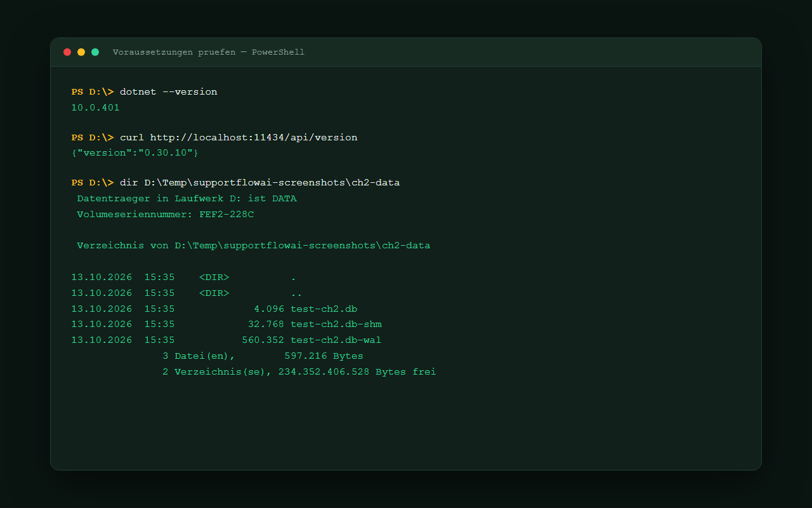Select the file size '560.352'
This screenshot has height=508, width=812.
pos(263,340)
